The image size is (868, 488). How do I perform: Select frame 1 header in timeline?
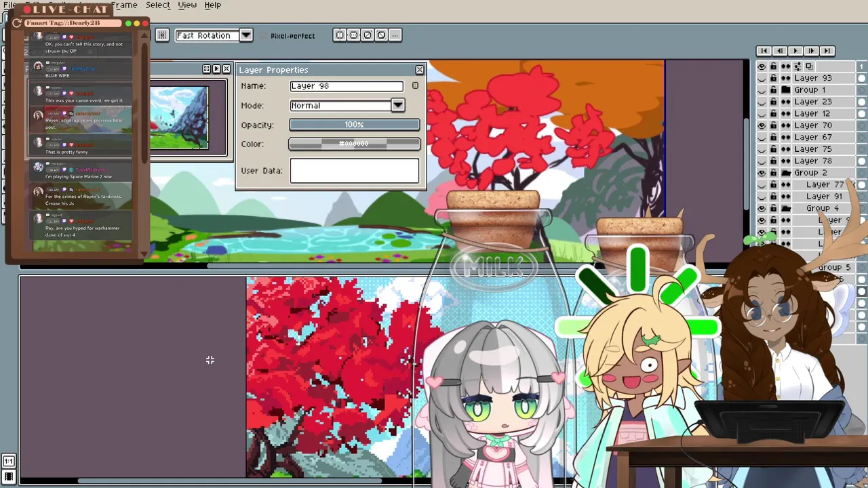coord(862,66)
